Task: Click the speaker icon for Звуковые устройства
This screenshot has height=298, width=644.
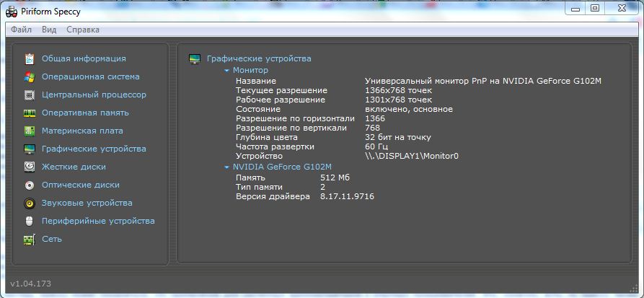Action: click(x=29, y=203)
